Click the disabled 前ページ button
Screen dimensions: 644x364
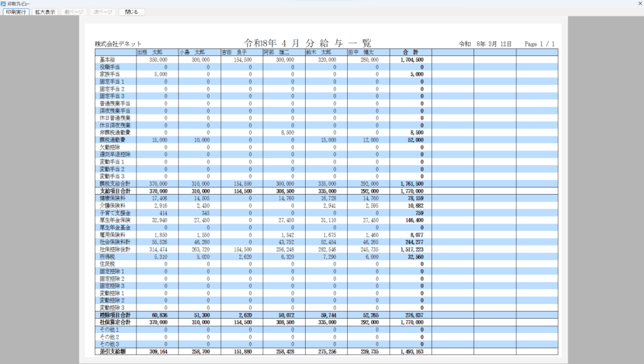(73, 12)
